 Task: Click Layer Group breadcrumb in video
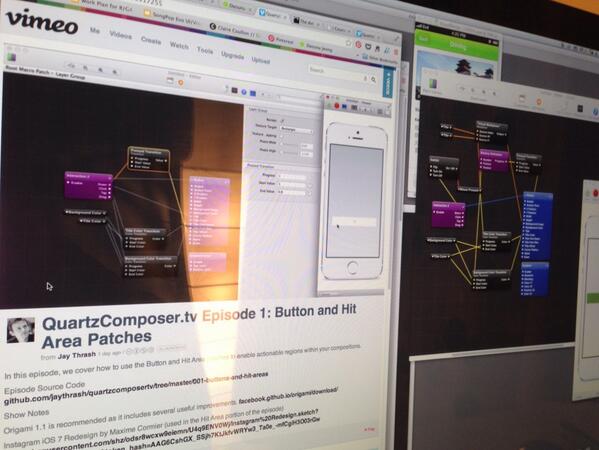click(x=70, y=76)
